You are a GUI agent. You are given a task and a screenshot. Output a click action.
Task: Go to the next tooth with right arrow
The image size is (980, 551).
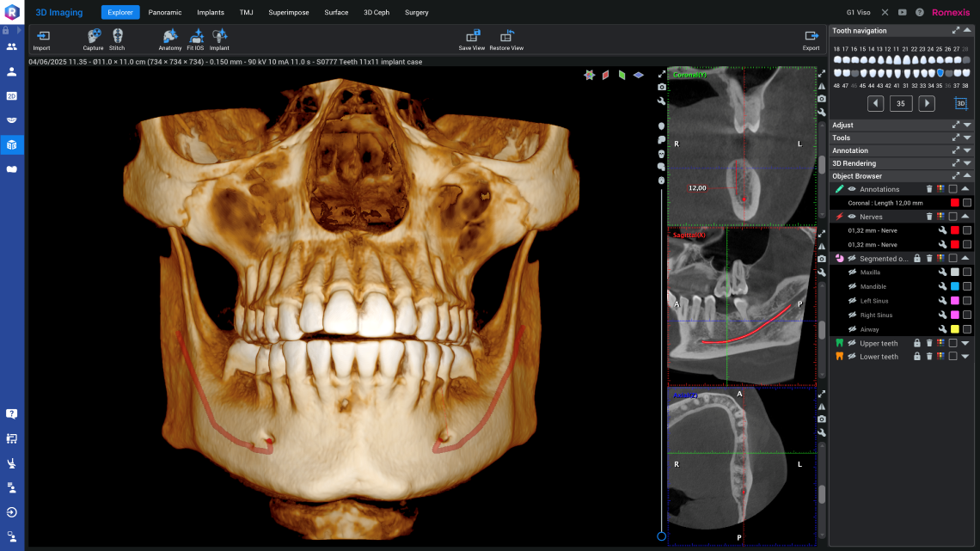tap(927, 104)
